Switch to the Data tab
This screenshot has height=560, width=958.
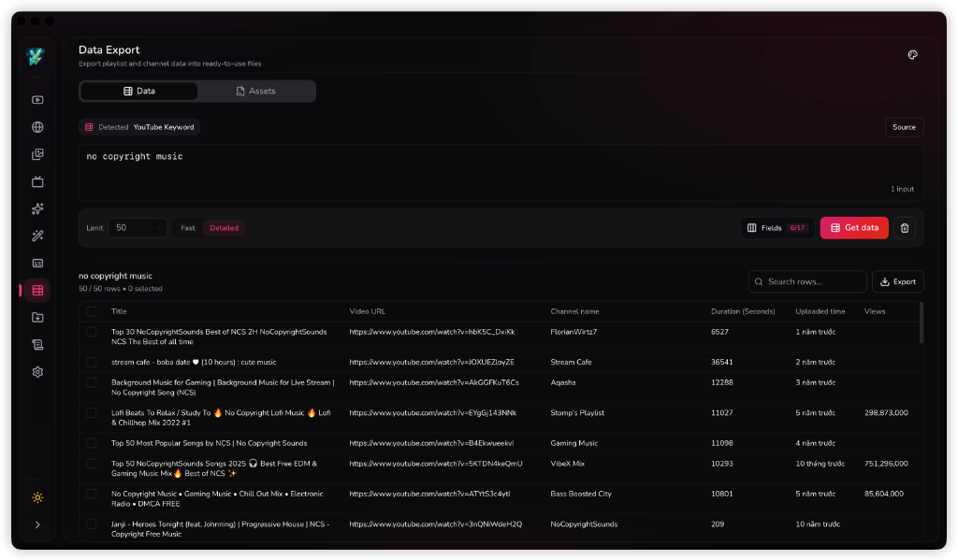pyautogui.click(x=138, y=91)
